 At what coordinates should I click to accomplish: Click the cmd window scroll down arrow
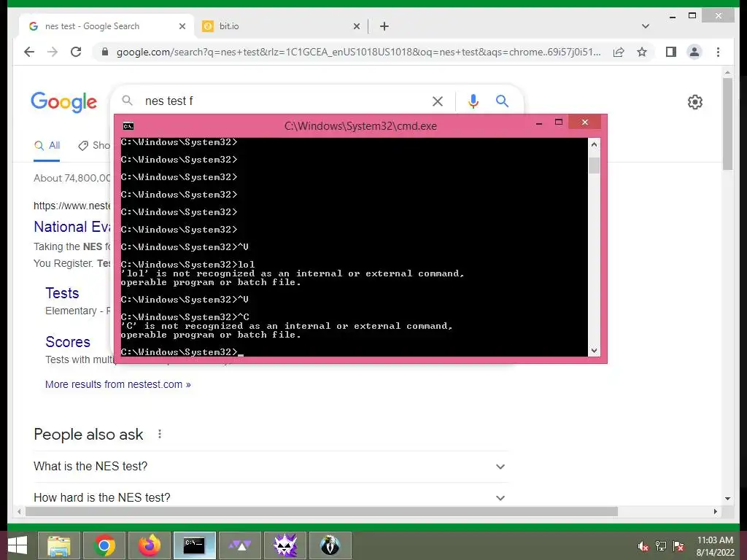tap(594, 351)
